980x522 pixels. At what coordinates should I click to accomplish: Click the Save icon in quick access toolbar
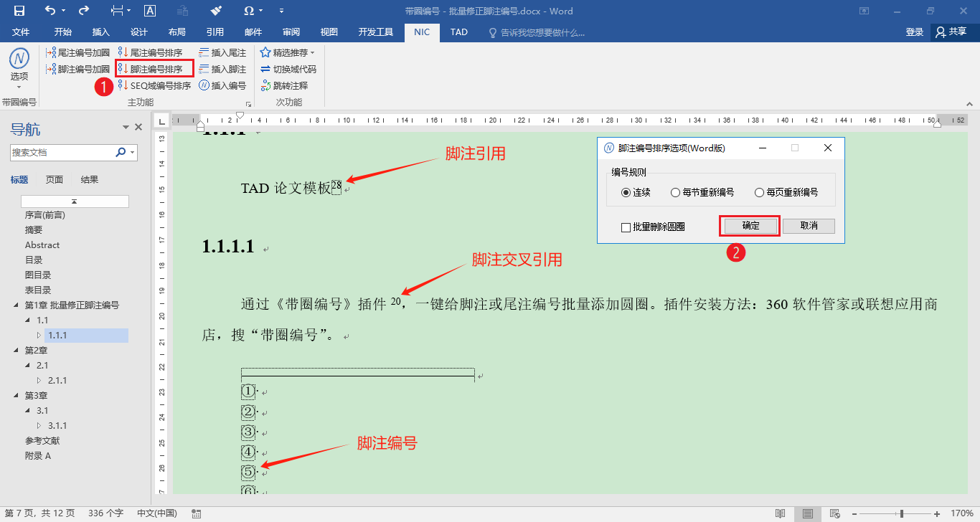point(19,11)
